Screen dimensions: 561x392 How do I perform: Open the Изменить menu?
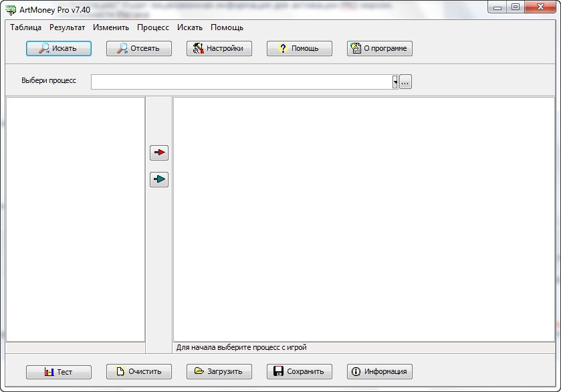(x=111, y=27)
